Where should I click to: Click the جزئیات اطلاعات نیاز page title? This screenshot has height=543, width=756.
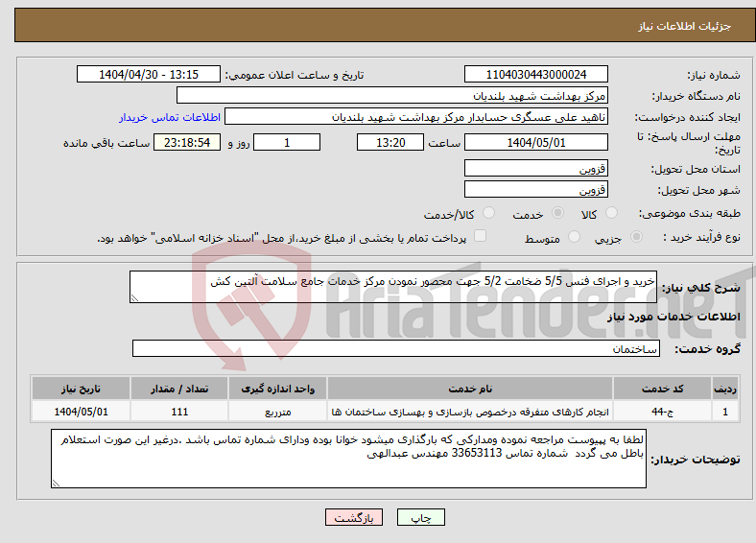pyautogui.click(x=685, y=26)
